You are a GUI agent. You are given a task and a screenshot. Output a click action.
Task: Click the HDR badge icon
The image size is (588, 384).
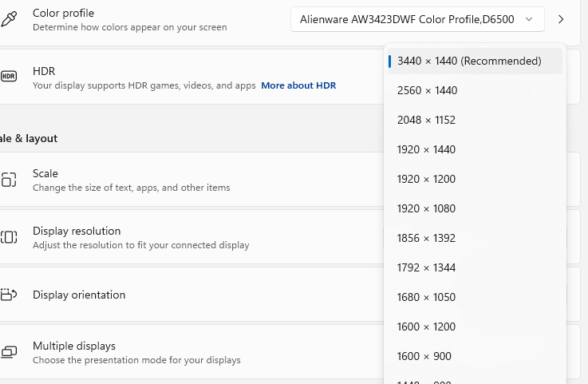point(9,77)
